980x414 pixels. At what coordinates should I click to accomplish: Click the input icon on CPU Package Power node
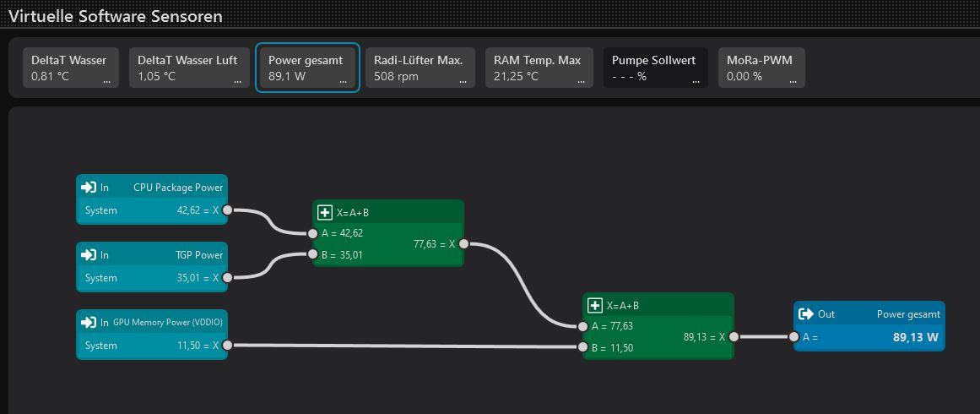[x=89, y=187]
